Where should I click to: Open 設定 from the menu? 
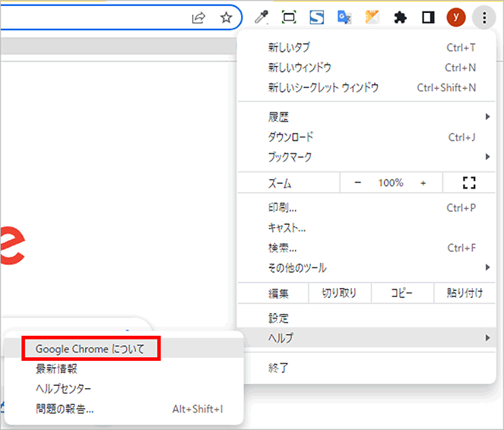(x=366, y=318)
